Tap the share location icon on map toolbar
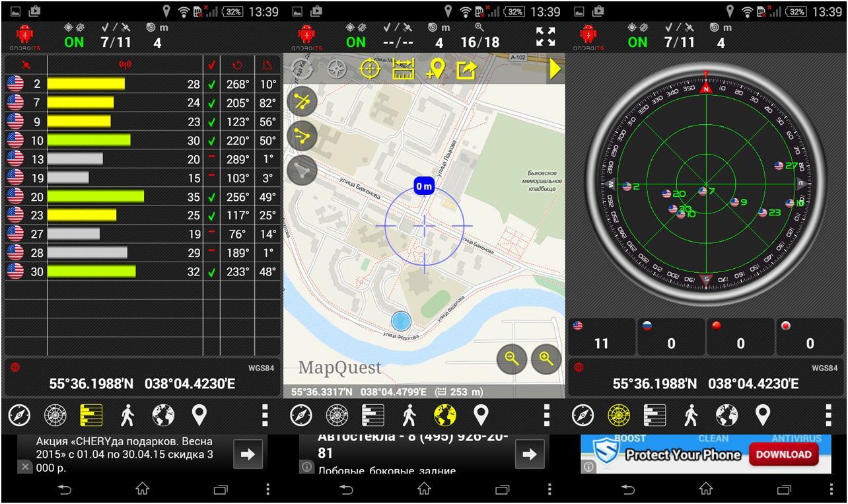Image resolution: width=848 pixels, height=504 pixels. 466,69
